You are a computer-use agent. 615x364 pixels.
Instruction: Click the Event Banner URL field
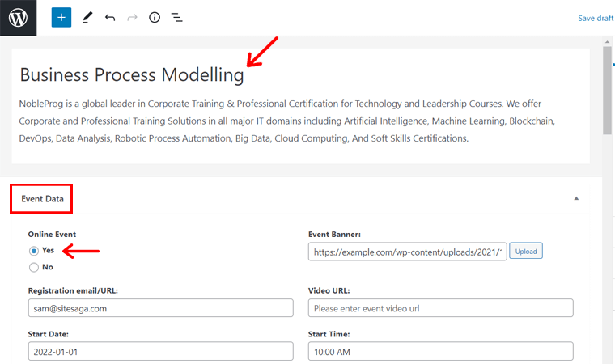tap(407, 252)
